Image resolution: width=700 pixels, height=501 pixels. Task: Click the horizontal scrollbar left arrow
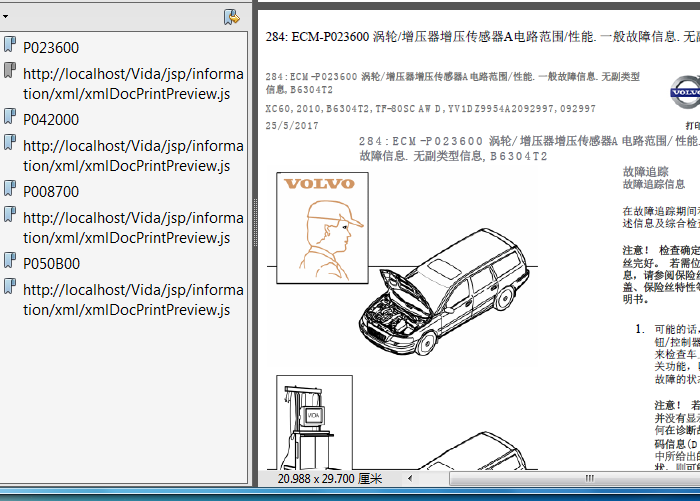pos(410,479)
